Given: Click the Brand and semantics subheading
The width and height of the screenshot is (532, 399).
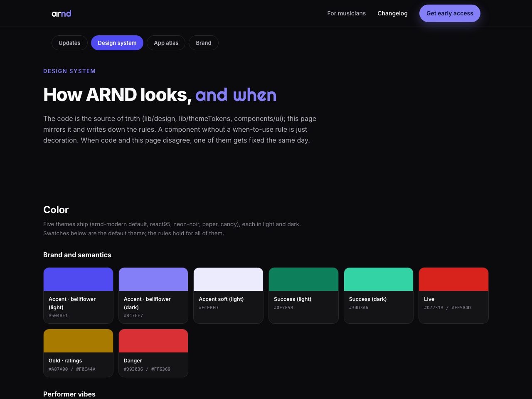Looking at the screenshot, I should pyautogui.click(x=77, y=255).
